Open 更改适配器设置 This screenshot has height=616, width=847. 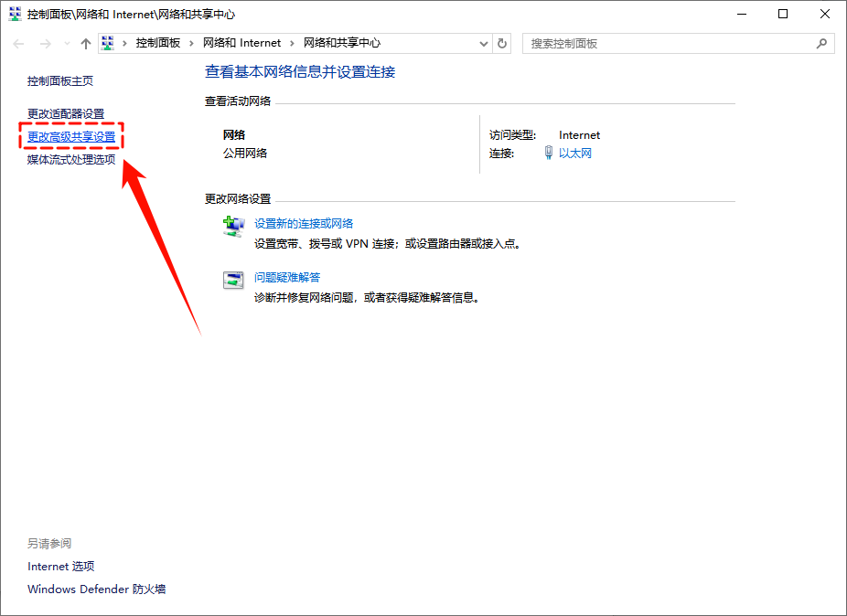click(64, 114)
